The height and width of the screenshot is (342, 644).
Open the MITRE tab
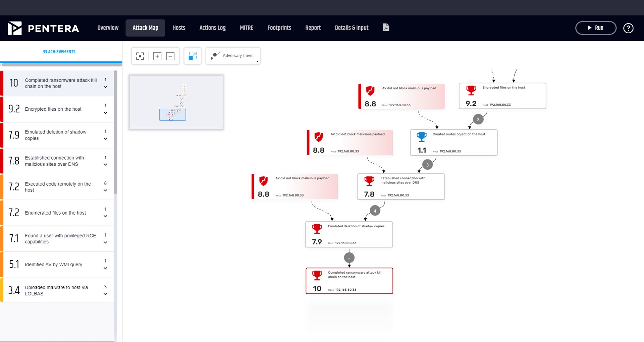pyautogui.click(x=246, y=28)
